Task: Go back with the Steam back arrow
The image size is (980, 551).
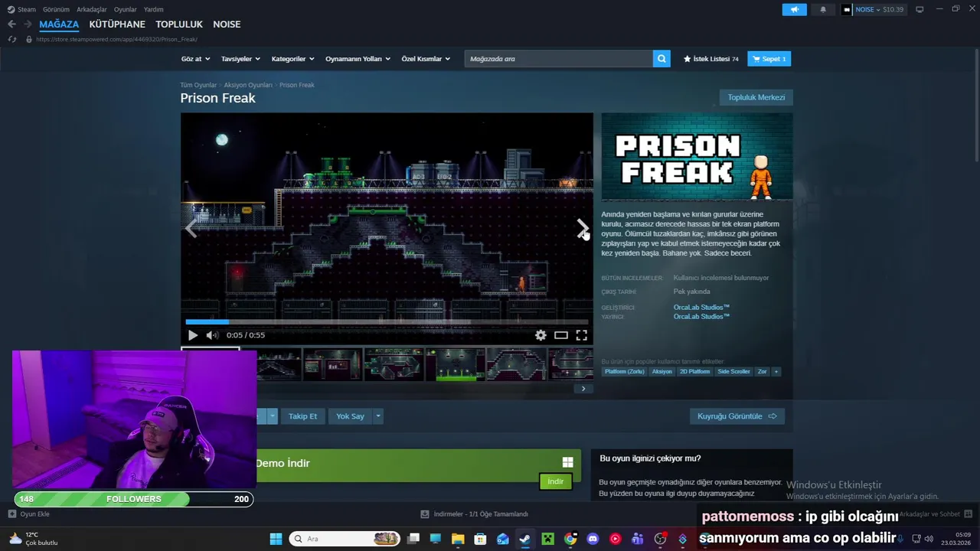Action: (11, 24)
